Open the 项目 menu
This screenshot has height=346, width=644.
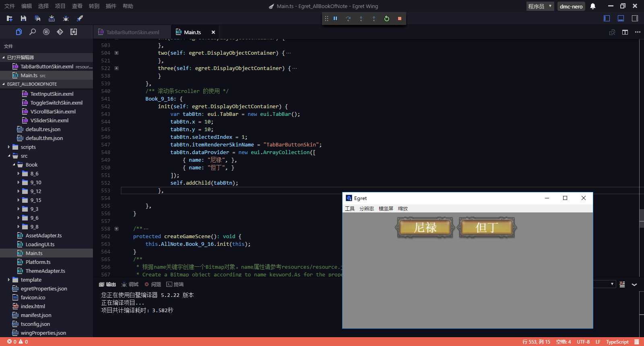[60, 6]
